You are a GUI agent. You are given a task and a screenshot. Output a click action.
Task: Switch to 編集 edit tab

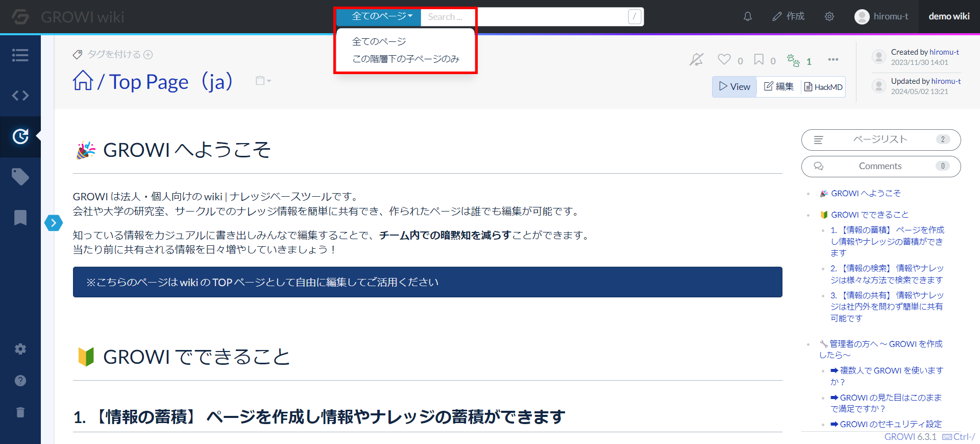779,86
